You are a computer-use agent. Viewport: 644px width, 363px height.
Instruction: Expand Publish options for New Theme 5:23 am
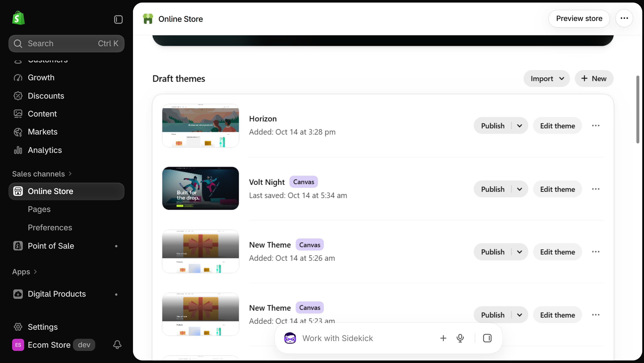(519, 315)
